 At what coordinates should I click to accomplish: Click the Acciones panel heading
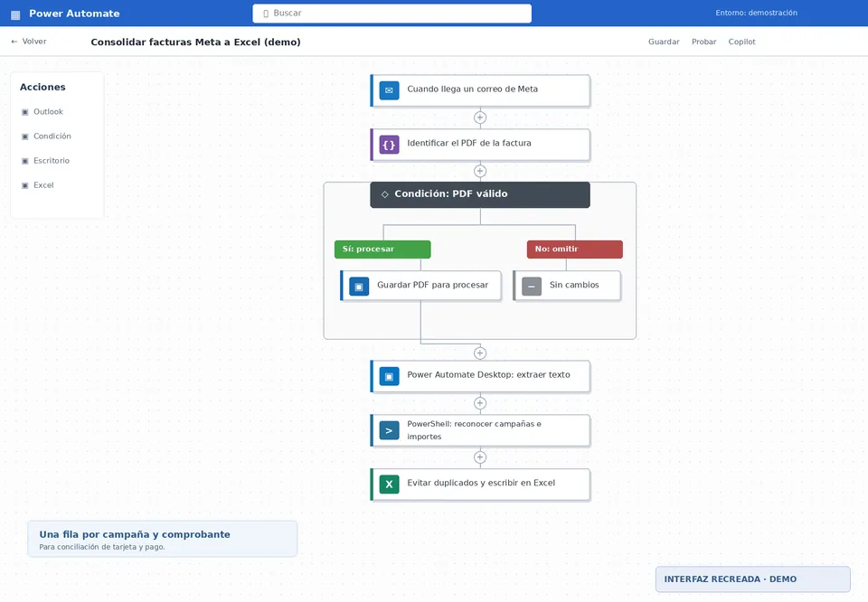42,87
